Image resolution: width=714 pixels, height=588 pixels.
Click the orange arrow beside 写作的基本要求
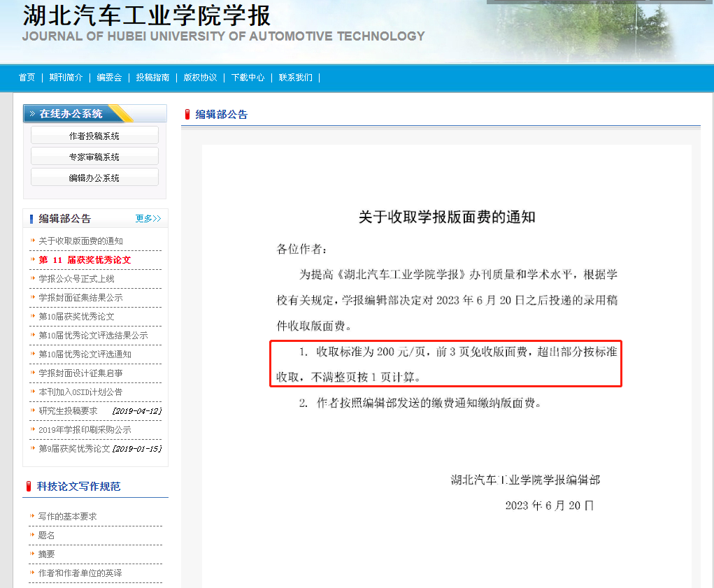pyautogui.click(x=32, y=516)
